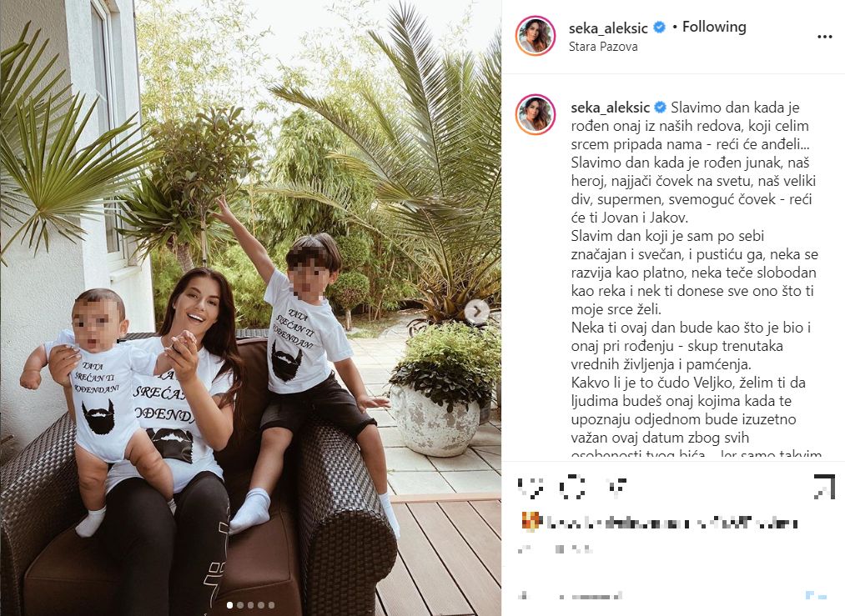Jump to second carousel dot
Viewport: 845px width, 616px height.
[x=240, y=605]
